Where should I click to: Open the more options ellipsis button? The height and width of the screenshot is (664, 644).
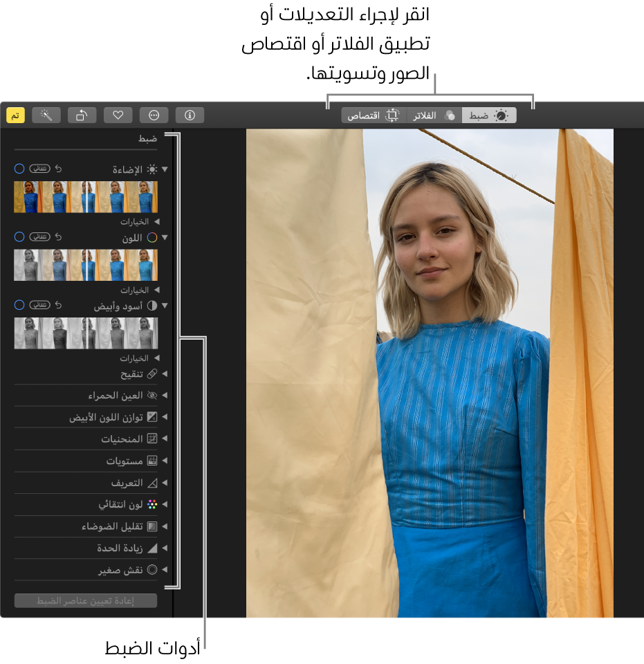click(x=154, y=116)
